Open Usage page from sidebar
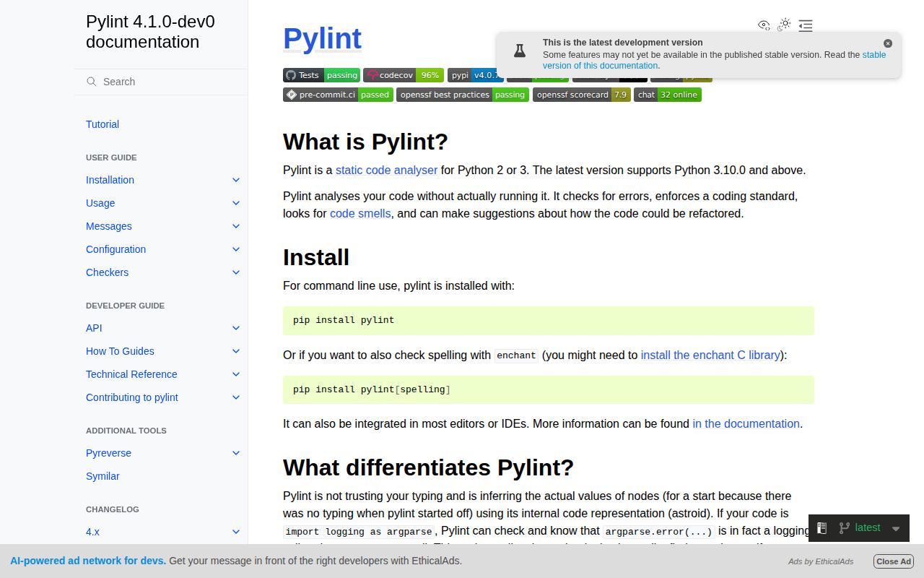The height and width of the screenshot is (578, 924). click(x=100, y=203)
